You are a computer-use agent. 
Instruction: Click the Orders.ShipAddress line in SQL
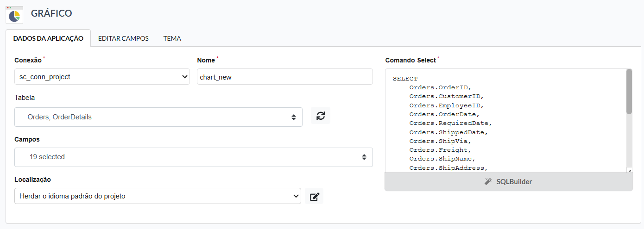[x=448, y=168]
